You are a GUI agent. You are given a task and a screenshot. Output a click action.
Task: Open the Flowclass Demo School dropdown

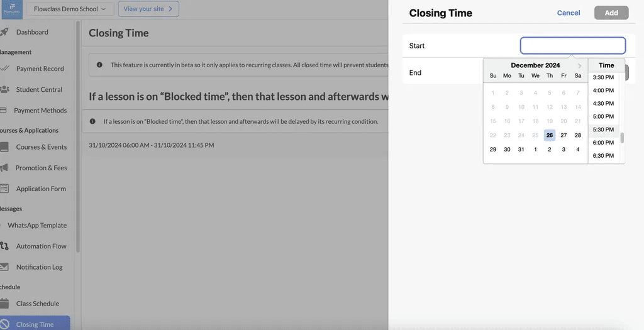[70, 9]
